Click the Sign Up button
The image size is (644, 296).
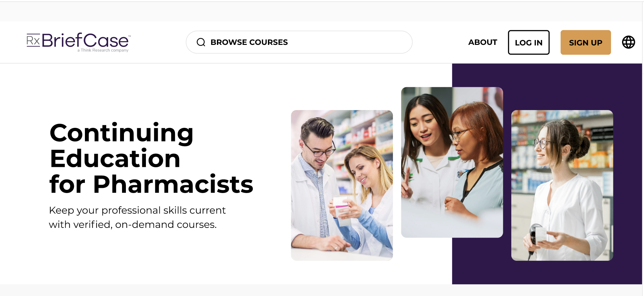click(x=586, y=42)
